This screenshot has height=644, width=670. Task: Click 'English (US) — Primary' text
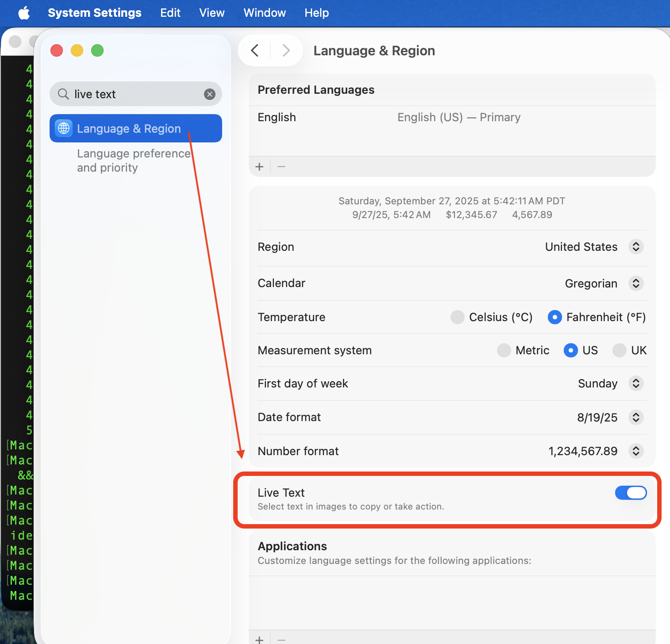click(x=459, y=117)
